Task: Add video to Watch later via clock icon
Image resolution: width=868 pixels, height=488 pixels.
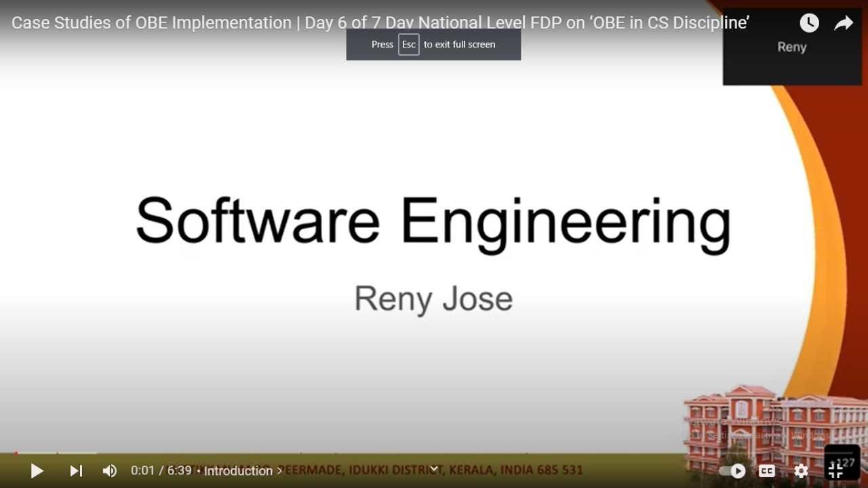Action: [809, 23]
